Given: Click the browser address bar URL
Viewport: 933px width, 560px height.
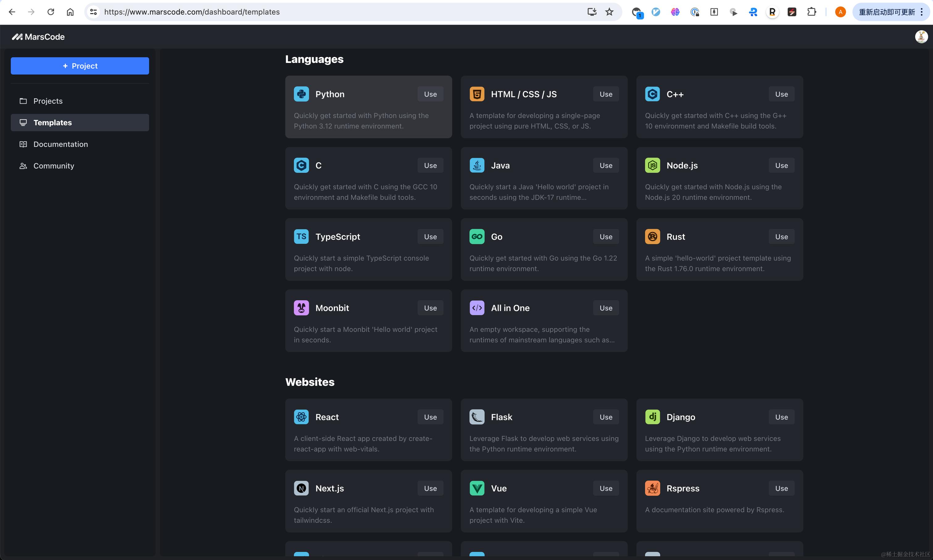Looking at the screenshot, I should click(x=192, y=12).
